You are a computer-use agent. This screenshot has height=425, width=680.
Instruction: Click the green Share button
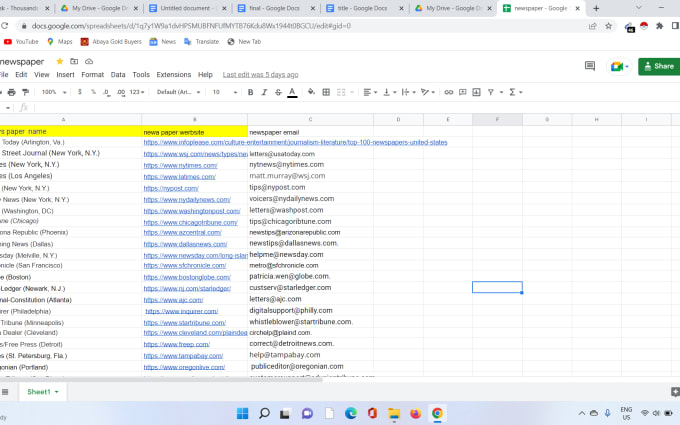[x=659, y=66]
